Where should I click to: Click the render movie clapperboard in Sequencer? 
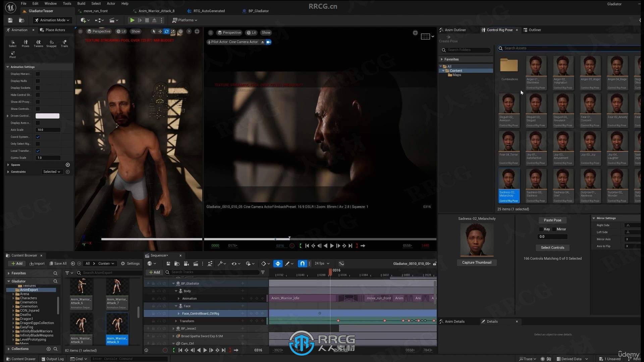tap(196, 264)
